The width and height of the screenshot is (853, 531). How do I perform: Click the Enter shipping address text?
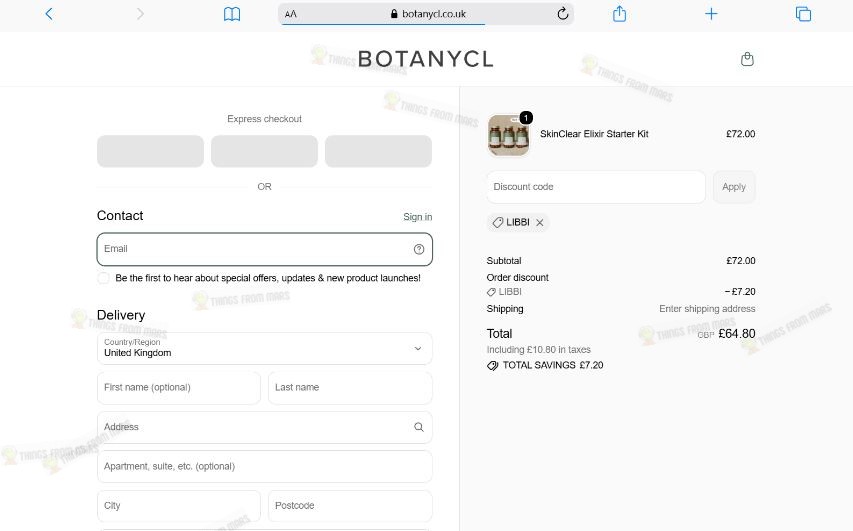(x=707, y=308)
